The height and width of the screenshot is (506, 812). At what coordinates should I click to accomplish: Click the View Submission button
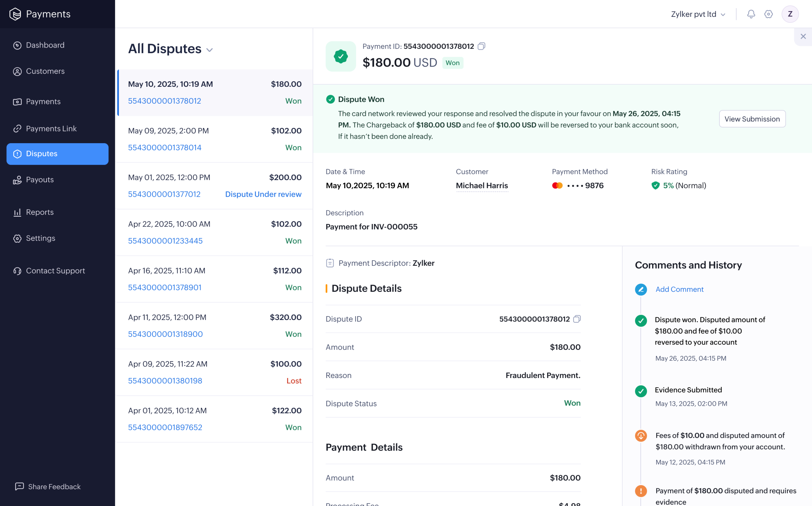(x=752, y=119)
